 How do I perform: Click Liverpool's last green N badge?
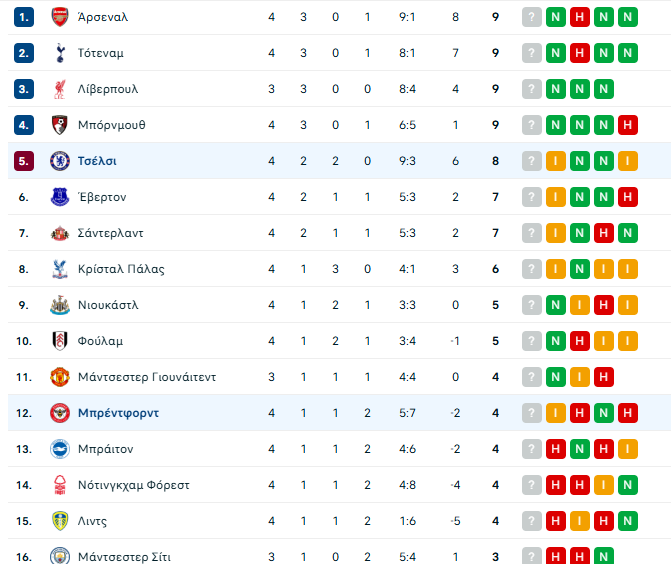pos(604,89)
